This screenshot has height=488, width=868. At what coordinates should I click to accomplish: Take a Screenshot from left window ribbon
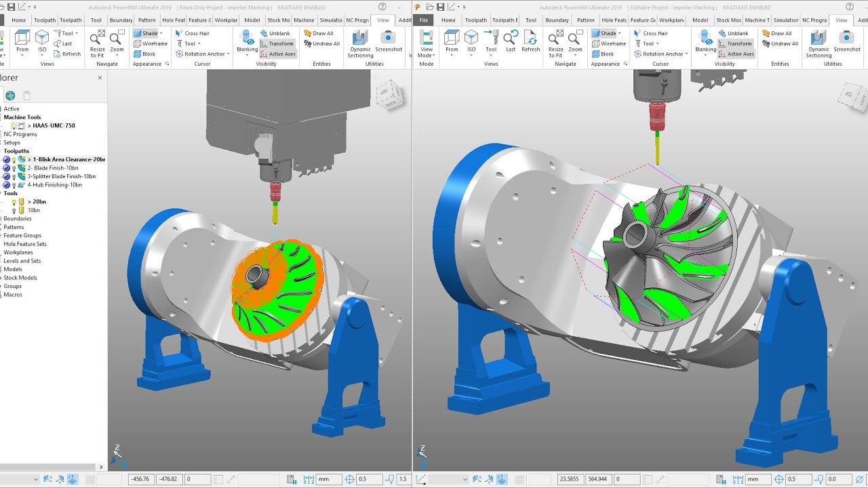tap(389, 41)
